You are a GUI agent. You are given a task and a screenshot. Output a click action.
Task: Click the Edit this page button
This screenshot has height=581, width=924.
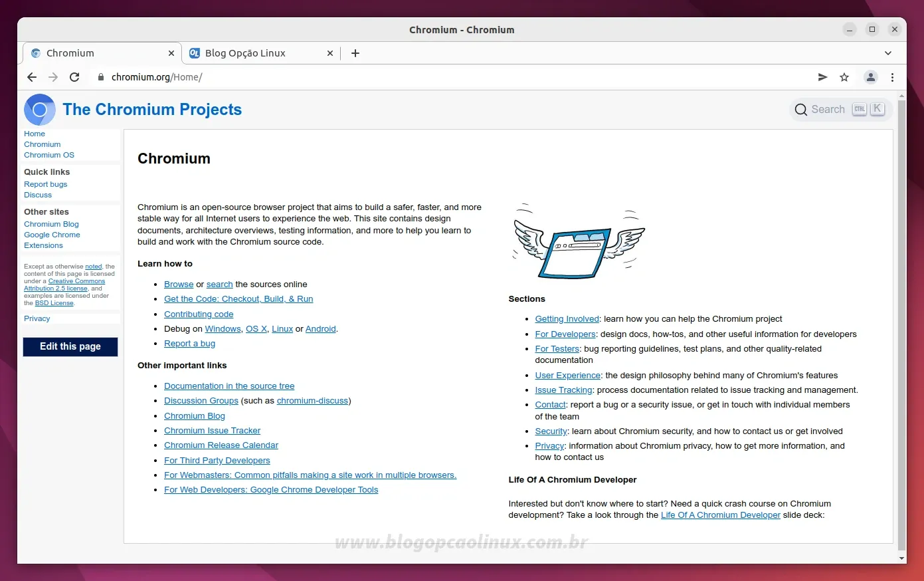(x=70, y=346)
